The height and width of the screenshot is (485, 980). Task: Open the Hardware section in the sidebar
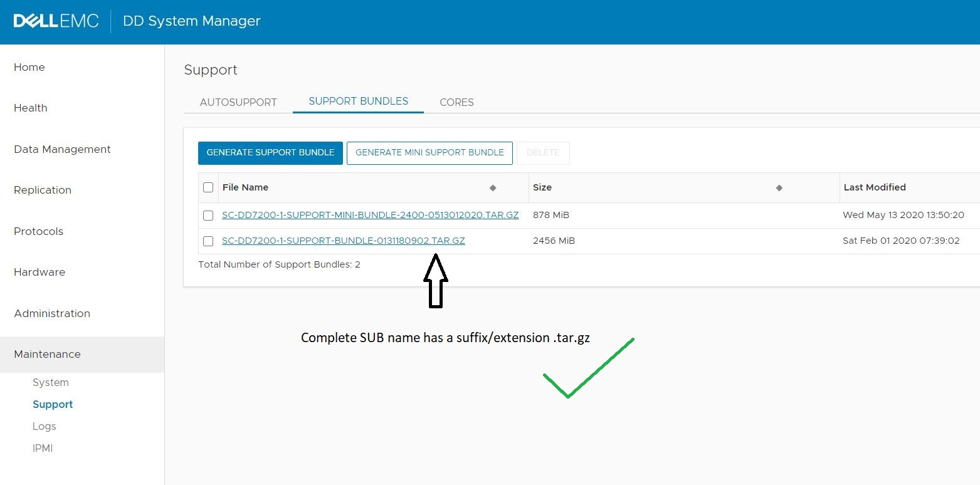[39, 272]
